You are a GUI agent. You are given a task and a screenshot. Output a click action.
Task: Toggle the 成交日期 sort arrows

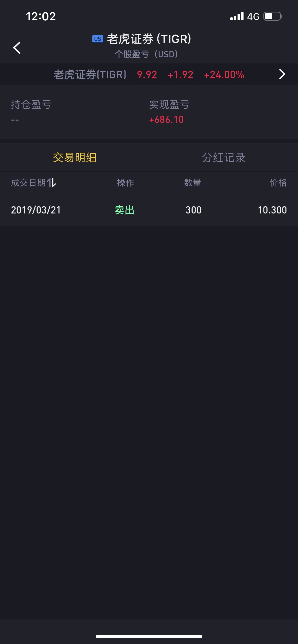(51, 183)
